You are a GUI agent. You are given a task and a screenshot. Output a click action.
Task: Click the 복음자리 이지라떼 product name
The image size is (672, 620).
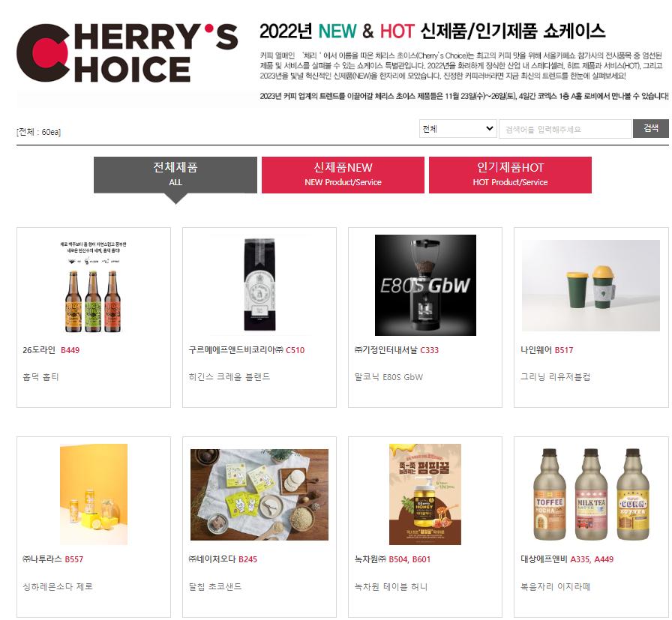coord(555,586)
